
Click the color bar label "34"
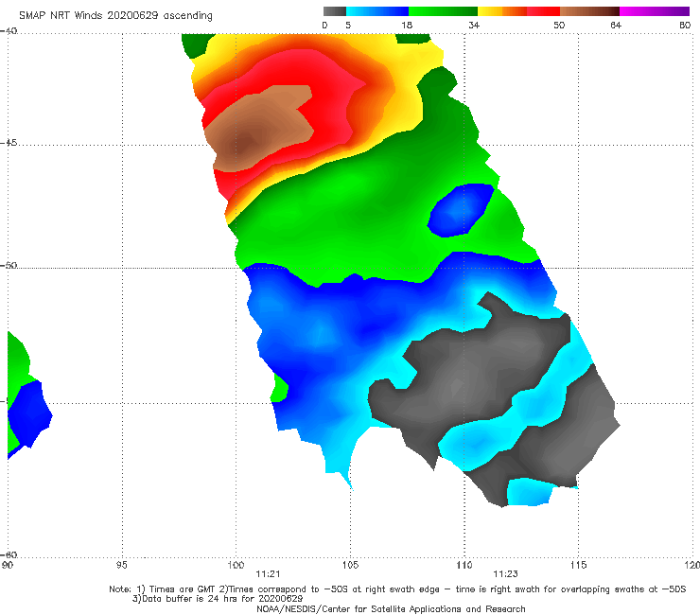474,25
